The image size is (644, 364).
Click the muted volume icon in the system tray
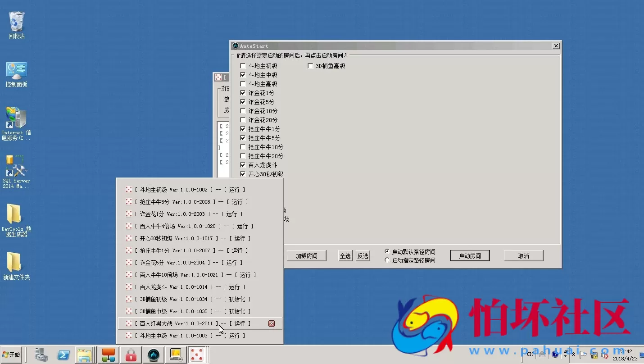pos(604,356)
